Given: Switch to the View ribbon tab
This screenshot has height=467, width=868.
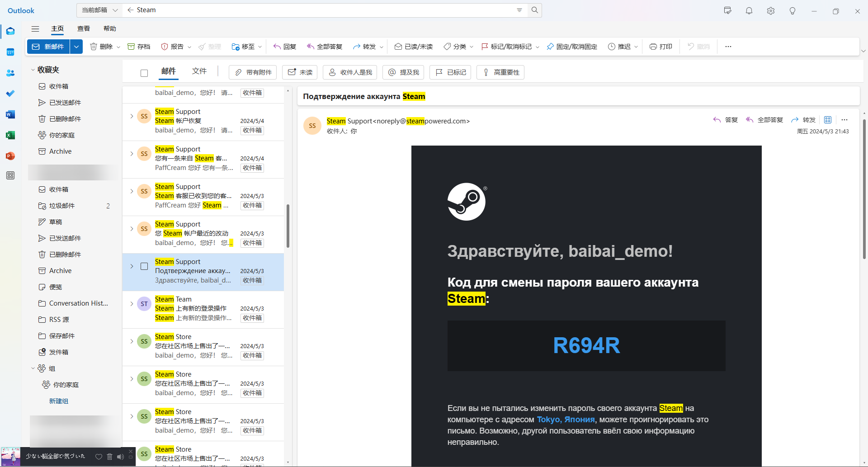Looking at the screenshot, I should pos(84,28).
